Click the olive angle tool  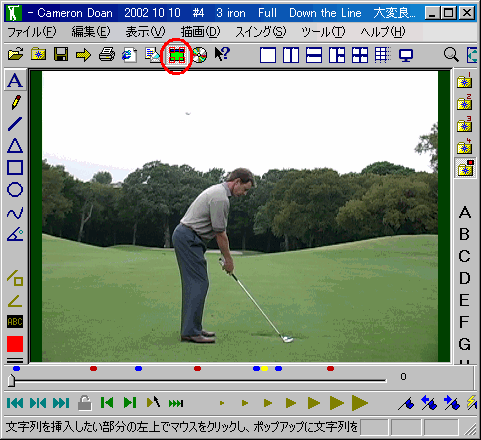point(15,301)
